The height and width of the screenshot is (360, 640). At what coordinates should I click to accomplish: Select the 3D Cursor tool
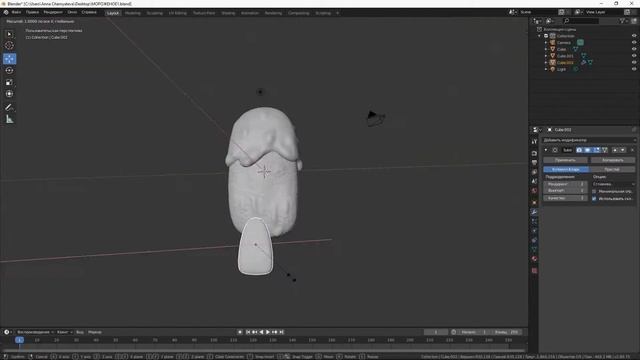click(x=9, y=46)
